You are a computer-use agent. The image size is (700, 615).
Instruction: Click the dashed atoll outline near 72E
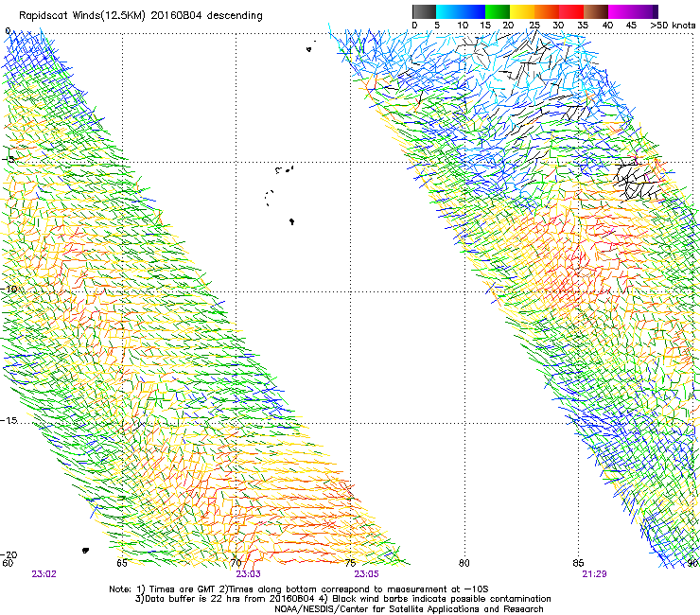[x=270, y=198]
